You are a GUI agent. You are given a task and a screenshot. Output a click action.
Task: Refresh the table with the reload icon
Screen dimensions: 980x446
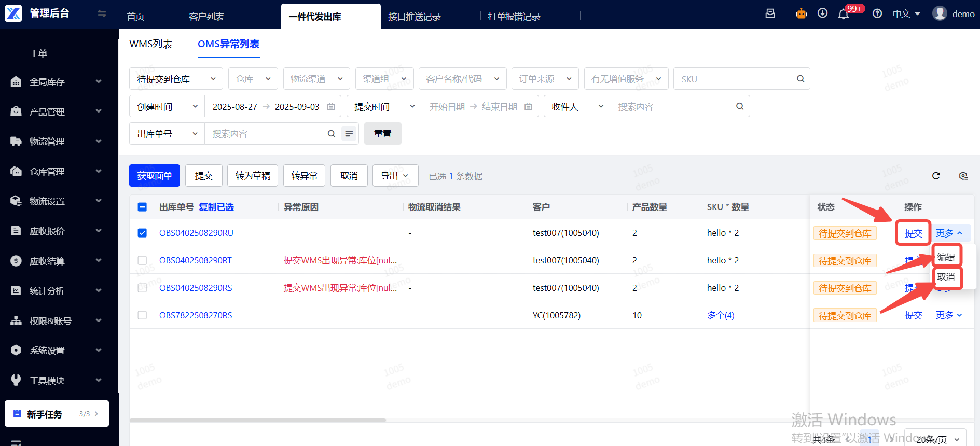(936, 176)
